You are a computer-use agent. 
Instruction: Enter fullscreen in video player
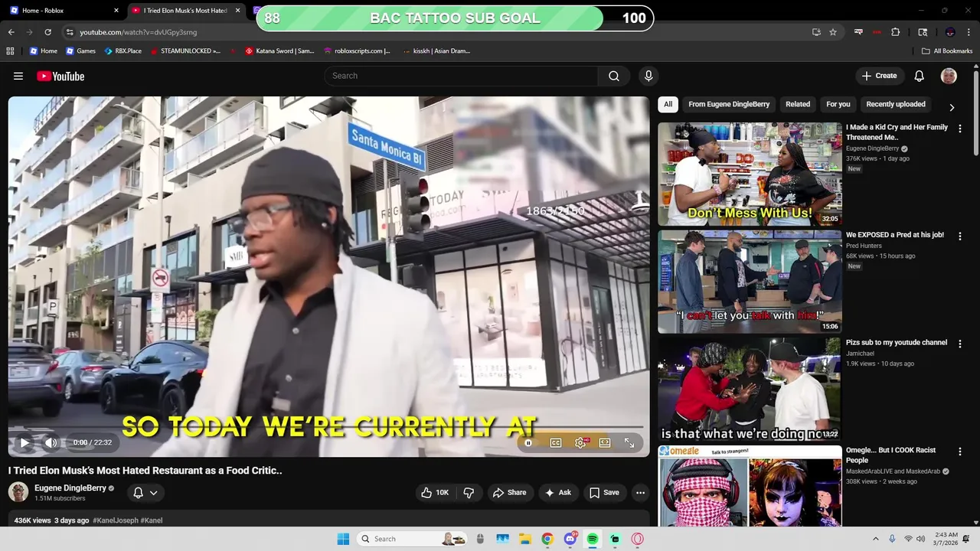click(629, 442)
